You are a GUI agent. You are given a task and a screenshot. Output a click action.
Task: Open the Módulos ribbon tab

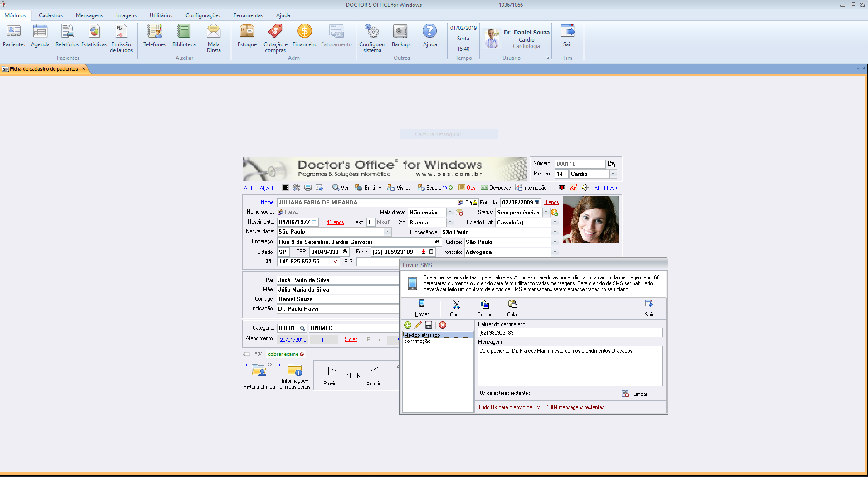(15, 15)
